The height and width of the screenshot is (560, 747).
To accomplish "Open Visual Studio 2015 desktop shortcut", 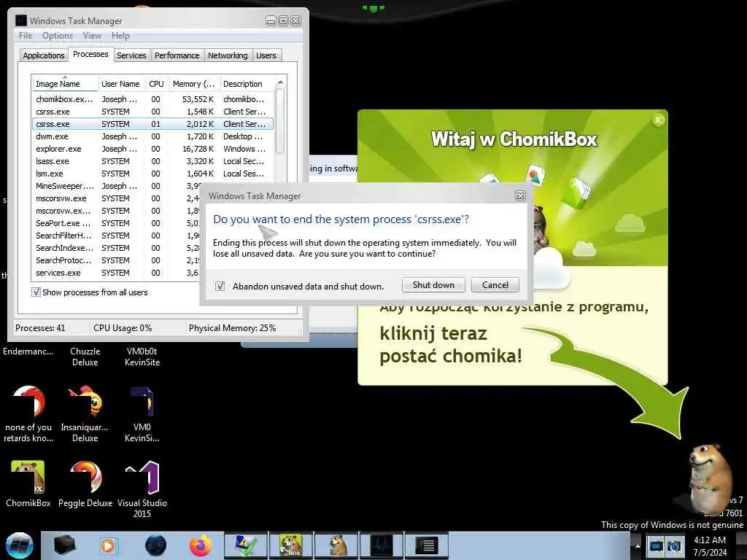I will (142, 489).
